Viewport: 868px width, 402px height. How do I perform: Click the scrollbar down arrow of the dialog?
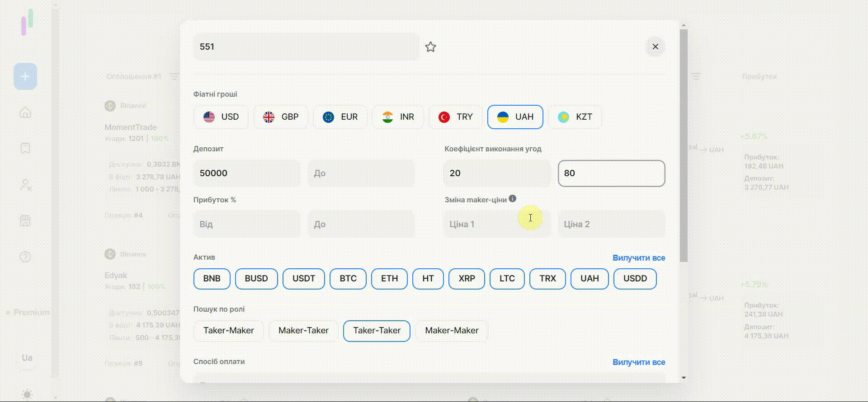684,378
